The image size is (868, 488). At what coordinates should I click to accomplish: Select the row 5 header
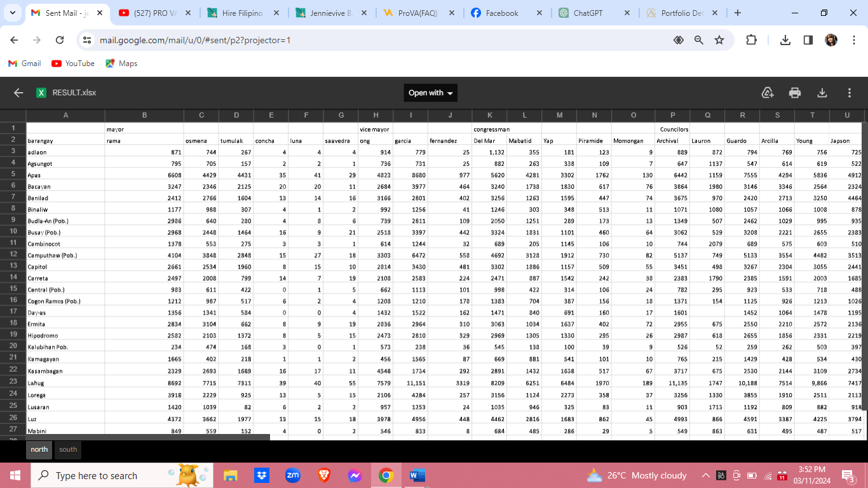click(x=13, y=174)
